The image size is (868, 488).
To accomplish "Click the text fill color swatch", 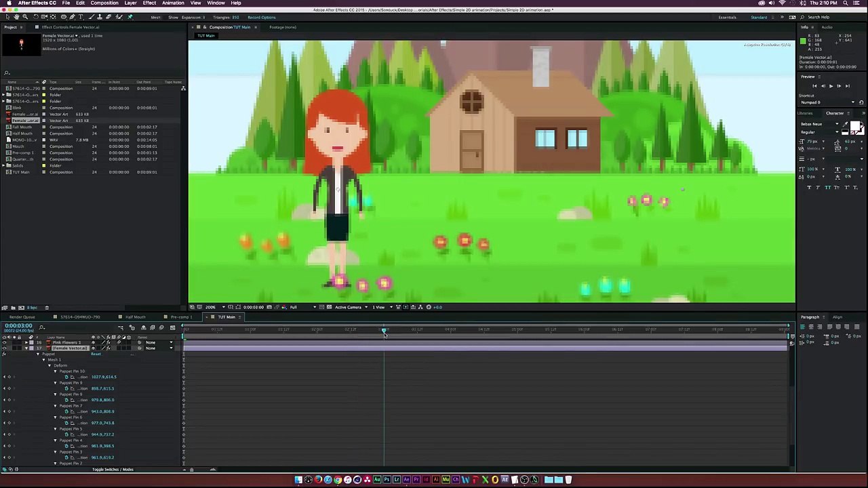I will (854, 125).
